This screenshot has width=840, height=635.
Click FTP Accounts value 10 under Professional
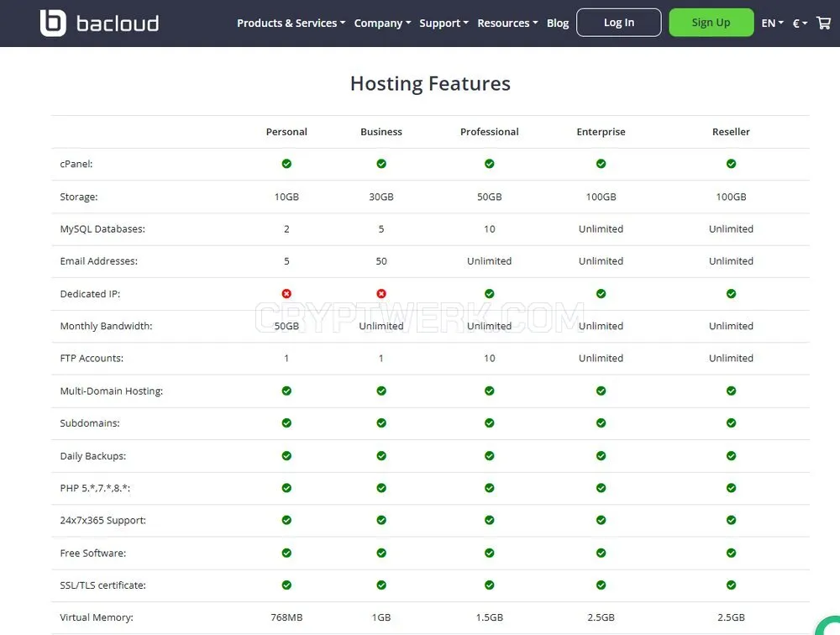489,358
